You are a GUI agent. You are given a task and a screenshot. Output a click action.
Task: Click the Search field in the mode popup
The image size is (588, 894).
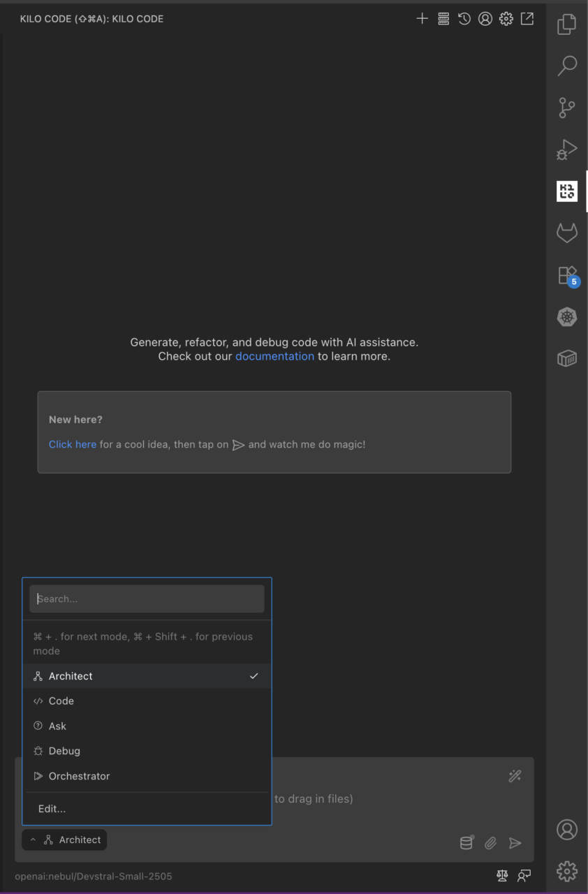tap(147, 599)
